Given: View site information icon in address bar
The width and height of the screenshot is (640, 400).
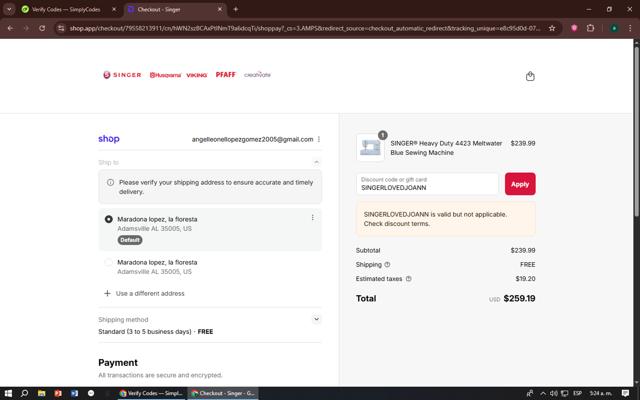Looking at the screenshot, I should pyautogui.click(x=61, y=28).
